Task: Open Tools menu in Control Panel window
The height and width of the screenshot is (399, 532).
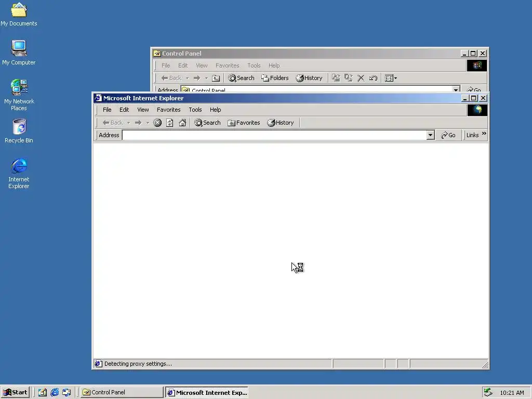Action: (254, 65)
